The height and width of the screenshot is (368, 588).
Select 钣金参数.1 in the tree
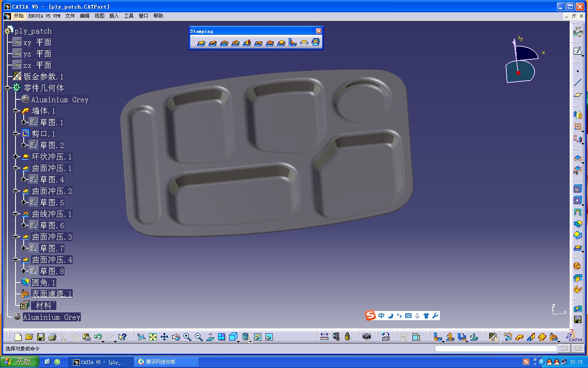(43, 76)
